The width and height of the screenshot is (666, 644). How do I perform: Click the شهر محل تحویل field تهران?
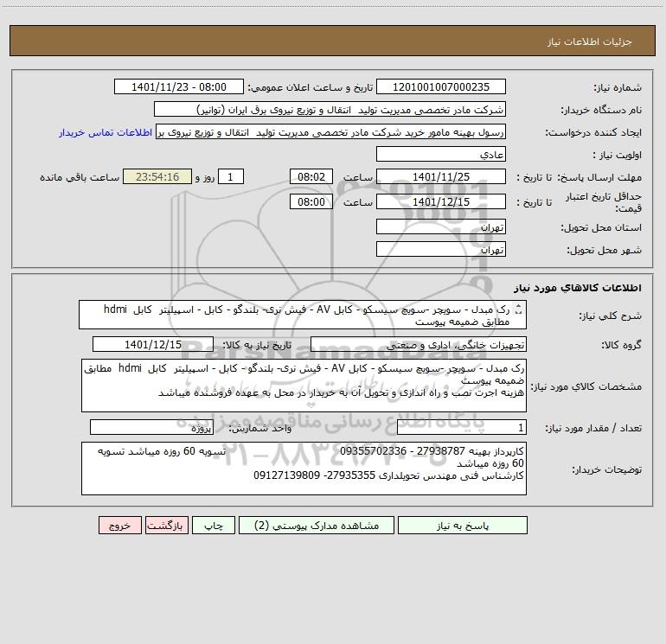[x=441, y=250]
